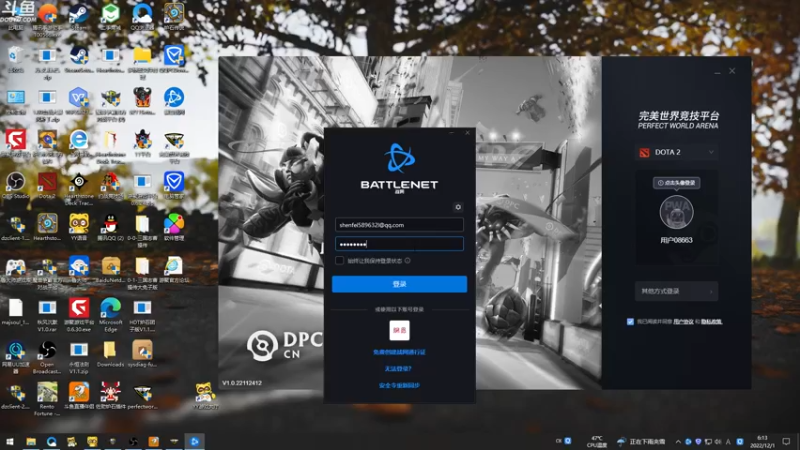Open the Windows Start menu

coord(10,441)
